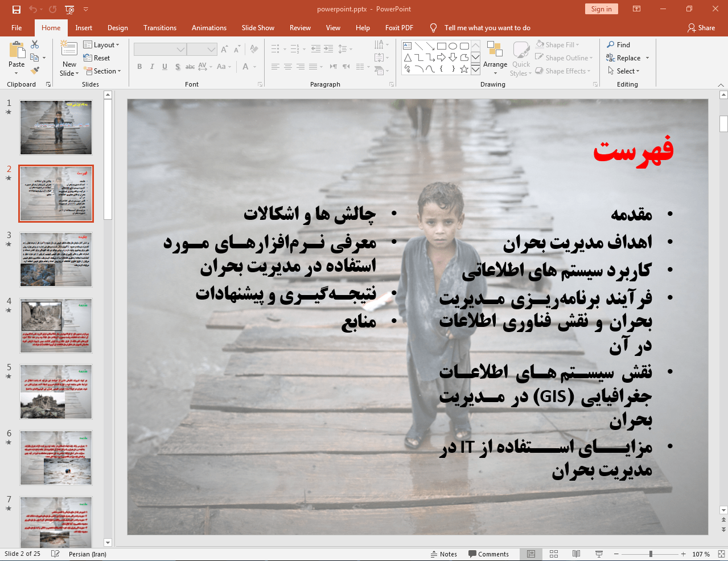Viewport: 728px width, 561px height.
Task: Open the File menu
Action: (17, 28)
